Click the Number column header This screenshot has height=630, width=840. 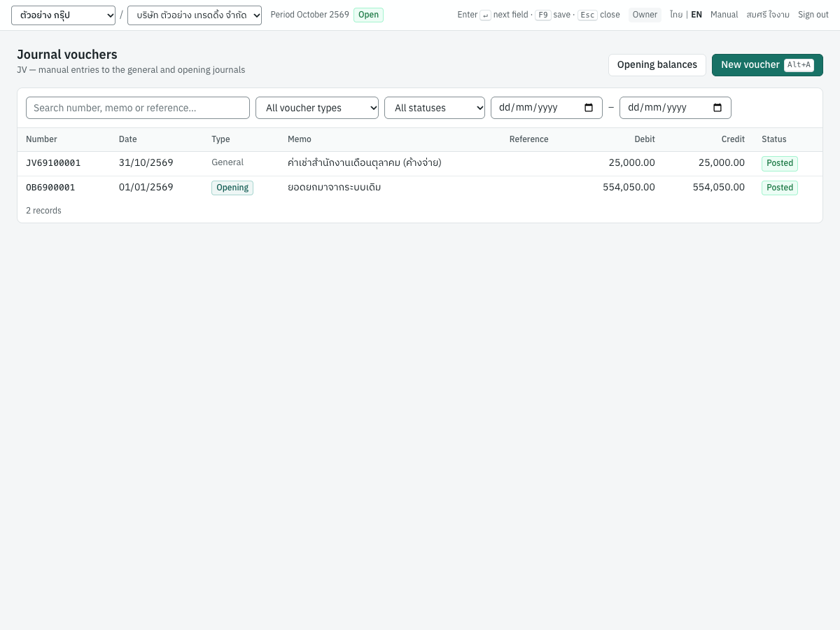coord(41,139)
